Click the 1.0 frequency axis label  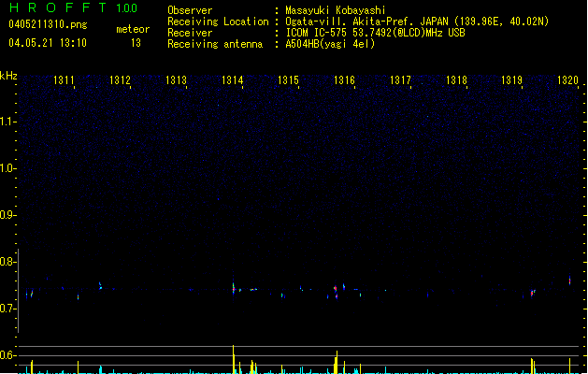click(7, 168)
